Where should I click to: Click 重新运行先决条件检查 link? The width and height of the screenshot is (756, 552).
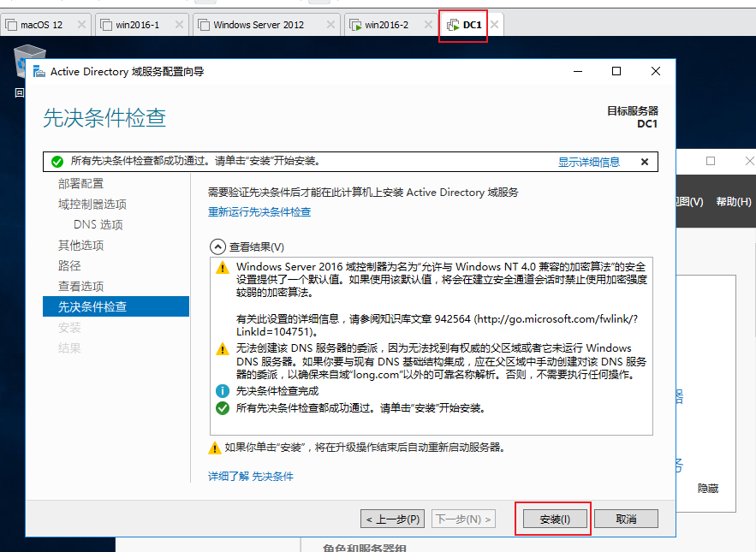(259, 212)
